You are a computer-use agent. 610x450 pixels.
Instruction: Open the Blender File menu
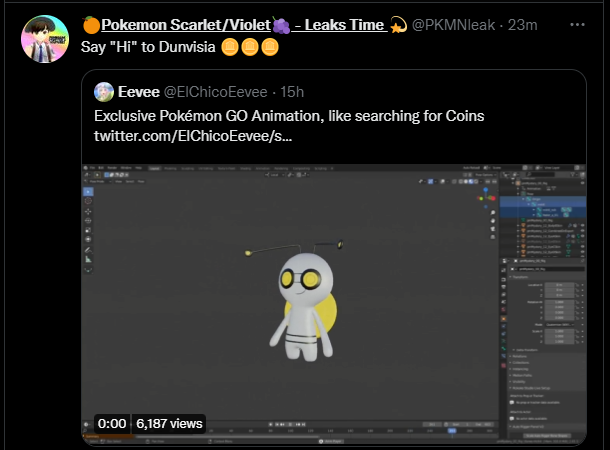tap(92, 168)
